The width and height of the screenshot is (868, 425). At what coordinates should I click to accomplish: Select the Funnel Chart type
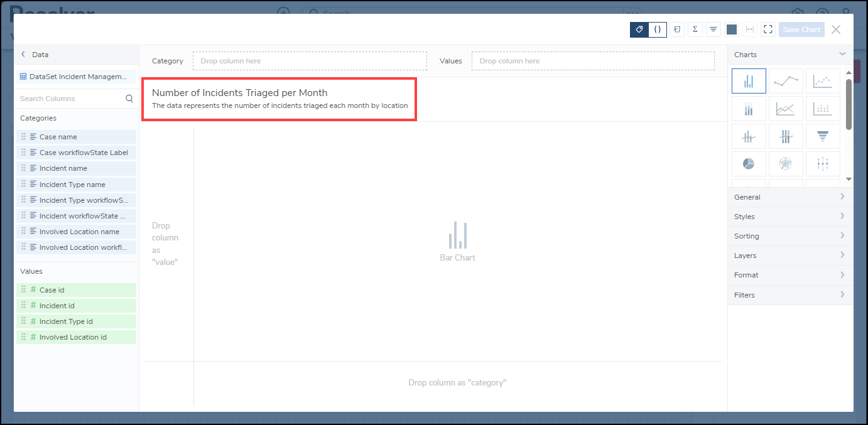pyautogui.click(x=823, y=136)
